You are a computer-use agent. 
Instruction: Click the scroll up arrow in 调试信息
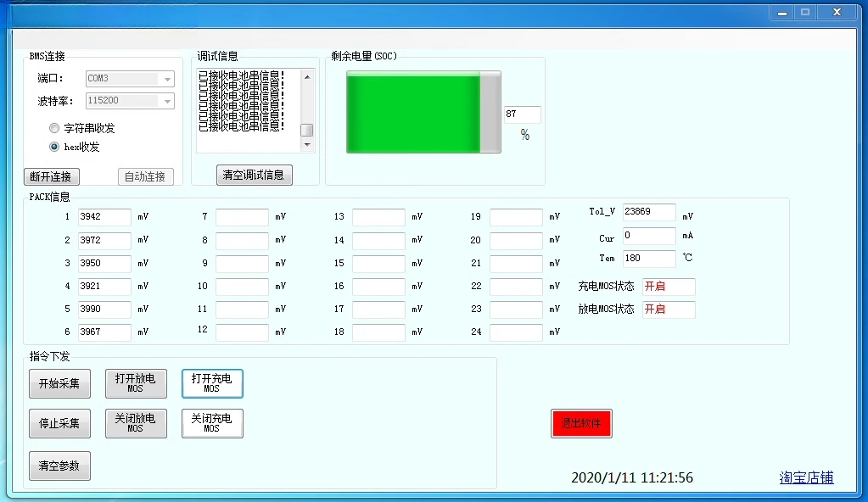(x=307, y=77)
